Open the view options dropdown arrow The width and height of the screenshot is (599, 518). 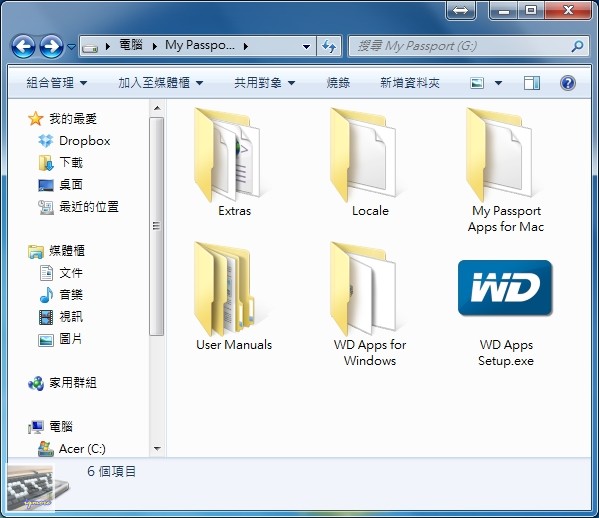(x=499, y=83)
